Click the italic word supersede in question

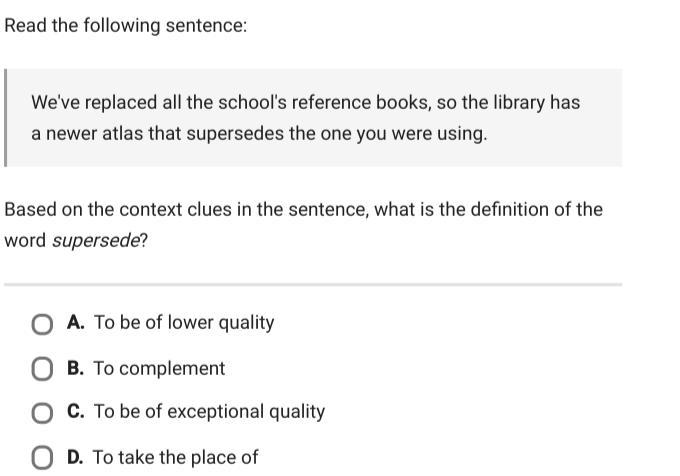[x=96, y=241]
